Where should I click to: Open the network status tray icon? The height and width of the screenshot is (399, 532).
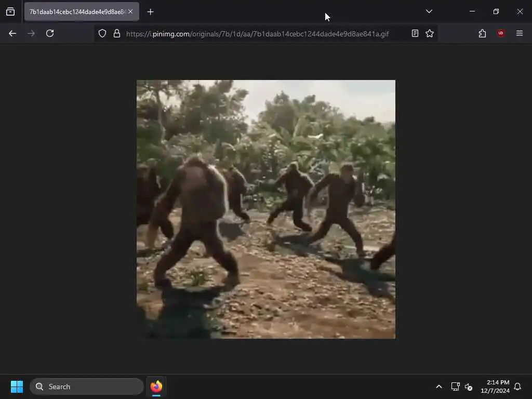(455, 387)
